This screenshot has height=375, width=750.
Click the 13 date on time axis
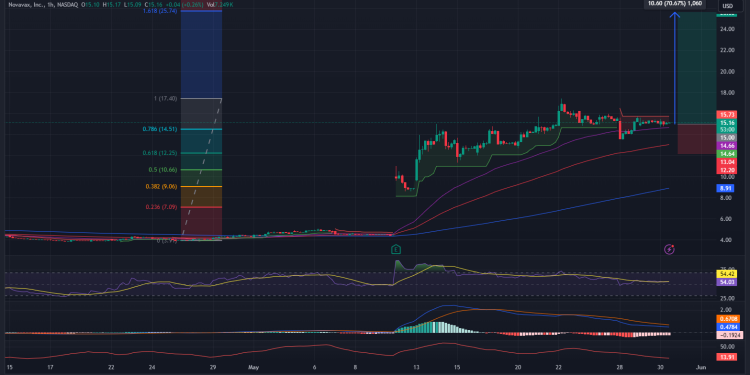(x=416, y=368)
